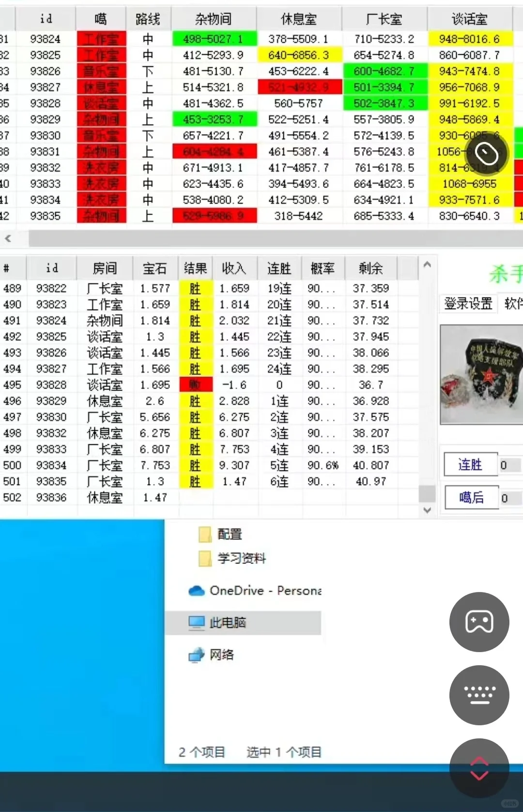The width and height of the screenshot is (523, 812).
Task: Select cell 560-5757
Action: pyautogui.click(x=299, y=103)
